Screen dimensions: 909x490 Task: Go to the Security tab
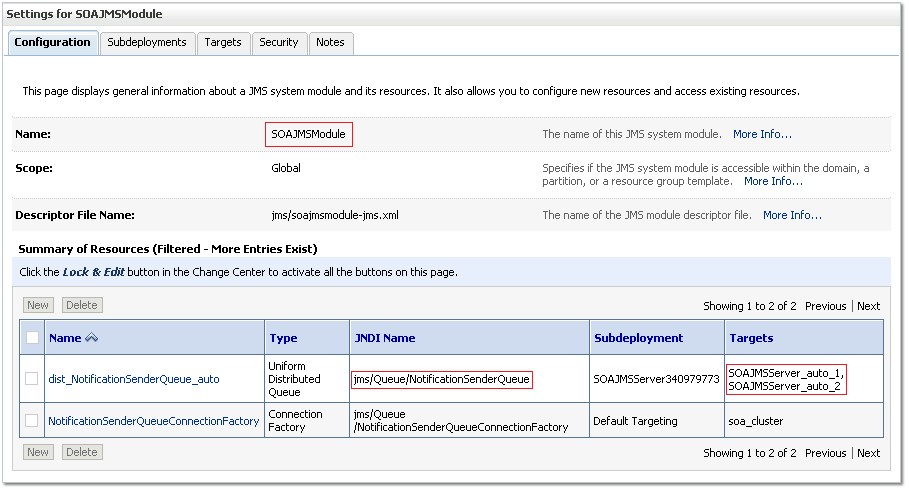point(278,42)
